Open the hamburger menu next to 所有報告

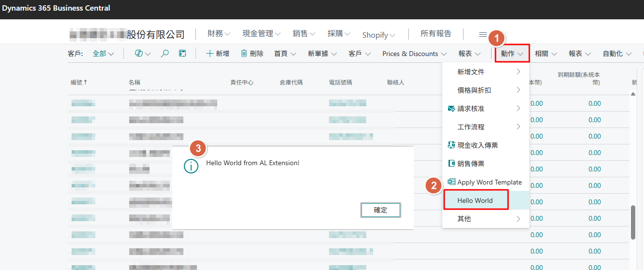(483, 34)
